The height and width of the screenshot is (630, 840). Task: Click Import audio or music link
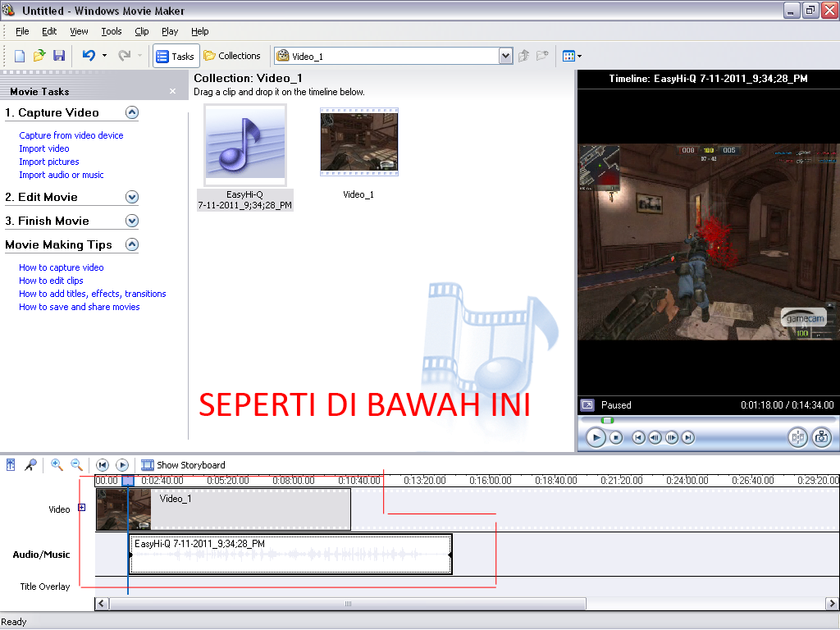coord(61,175)
